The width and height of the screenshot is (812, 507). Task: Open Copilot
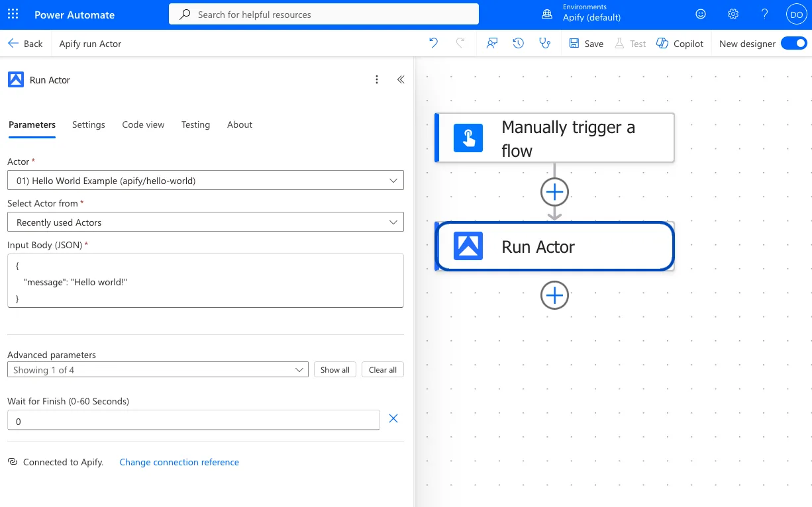tap(680, 43)
